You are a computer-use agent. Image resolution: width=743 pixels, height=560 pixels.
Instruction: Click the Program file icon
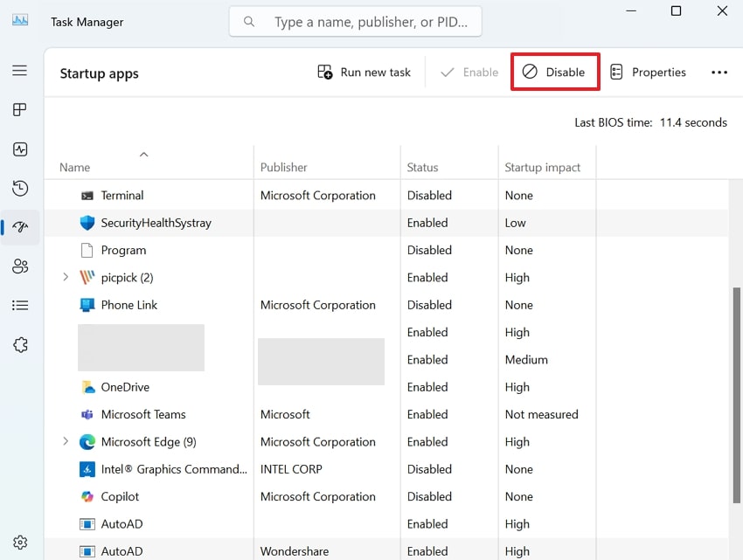click(x=87, y=250)
